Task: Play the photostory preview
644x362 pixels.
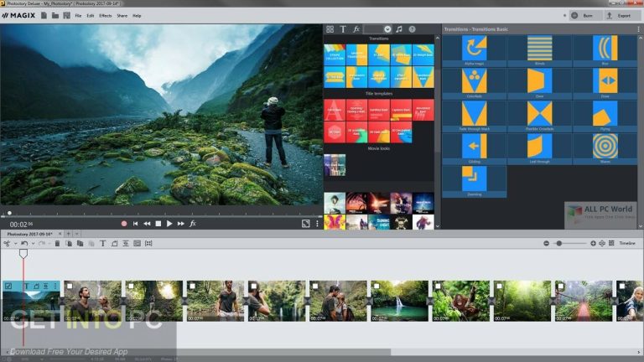Action: (x=169, y=224)
